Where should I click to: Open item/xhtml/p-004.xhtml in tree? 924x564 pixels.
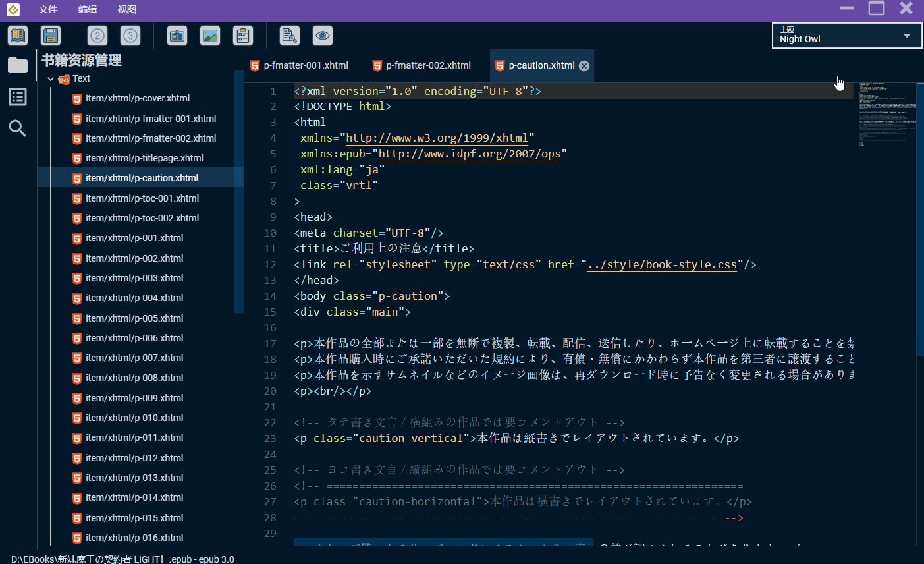pos(134,298)
